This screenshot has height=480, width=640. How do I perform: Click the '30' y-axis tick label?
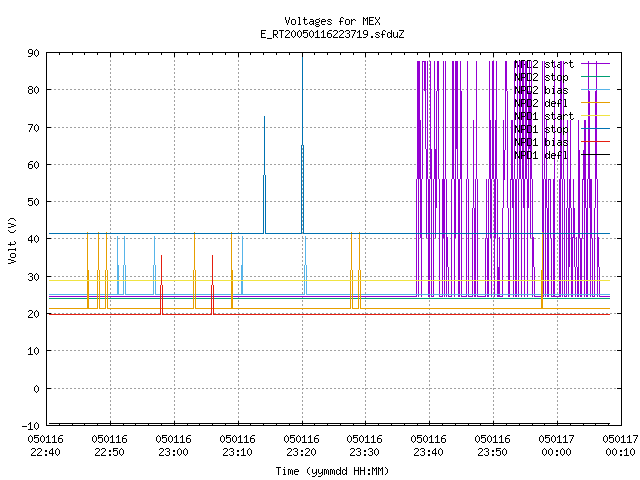pos(33,277)
